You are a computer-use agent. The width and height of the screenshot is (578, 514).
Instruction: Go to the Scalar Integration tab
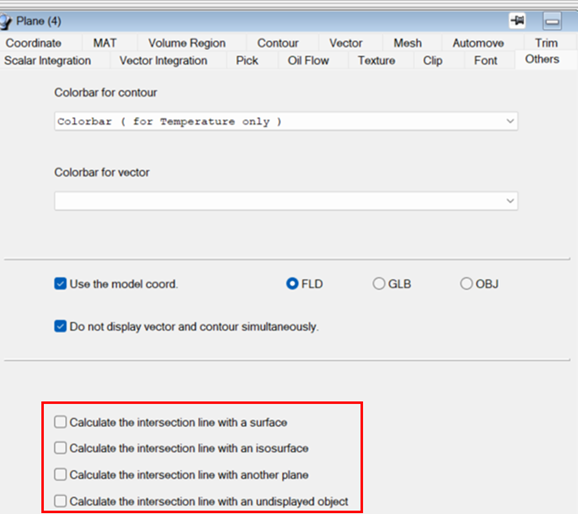[x=48, y=60]
